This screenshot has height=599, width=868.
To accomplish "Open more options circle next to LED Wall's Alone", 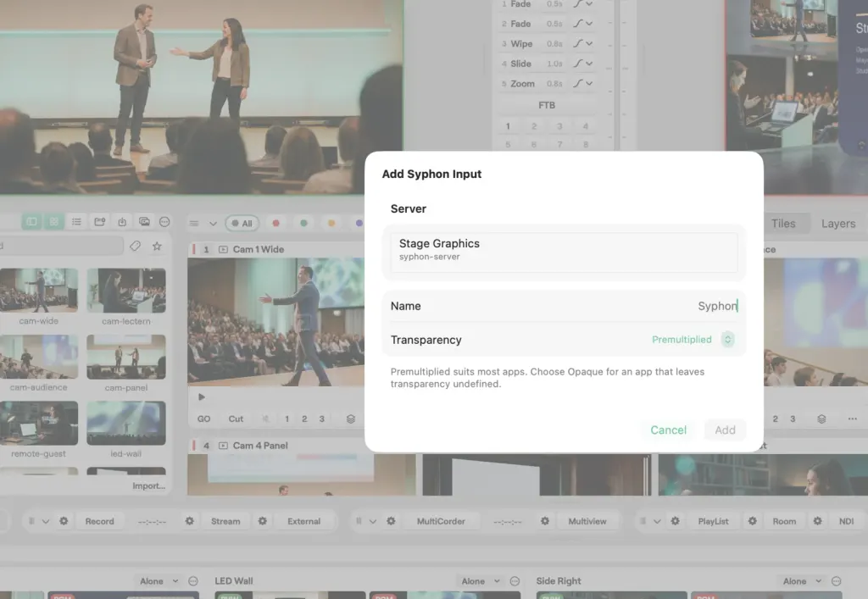I will (x=515, y=580).
